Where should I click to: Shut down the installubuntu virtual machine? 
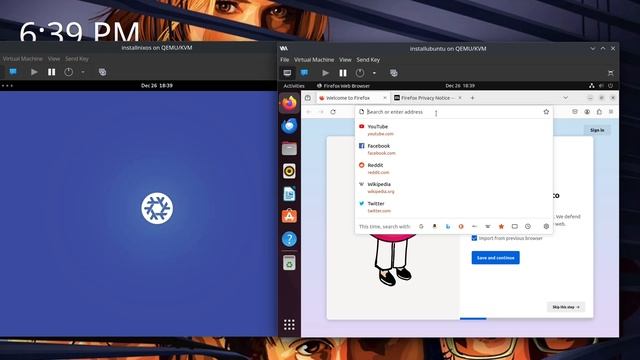coord(360,73)
